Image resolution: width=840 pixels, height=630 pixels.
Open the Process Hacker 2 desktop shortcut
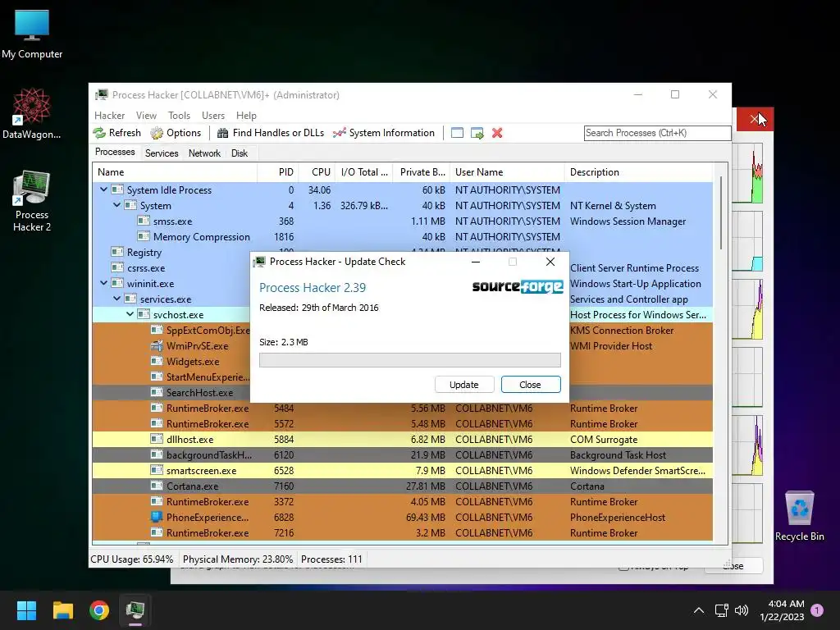(x=32, y=201)
